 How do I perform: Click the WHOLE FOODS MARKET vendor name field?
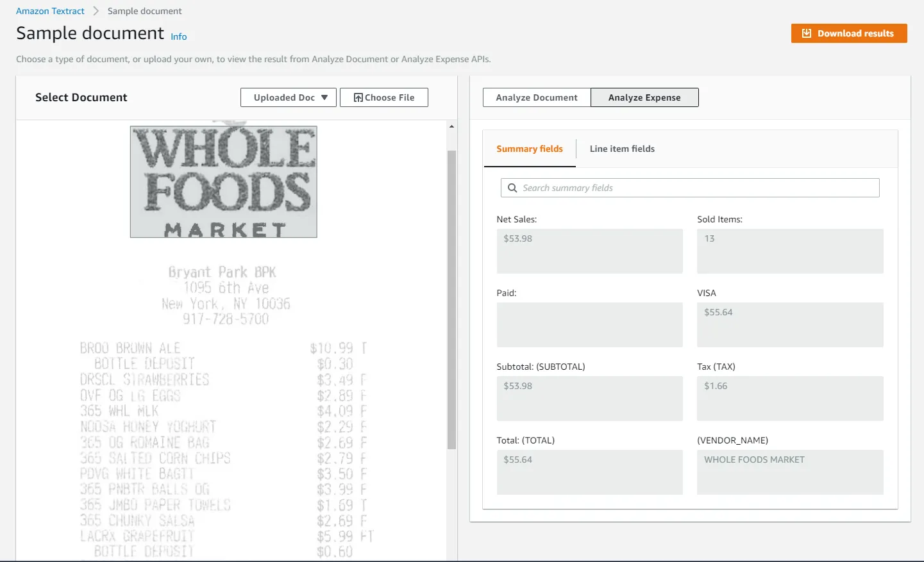click(x=789, y=472)
